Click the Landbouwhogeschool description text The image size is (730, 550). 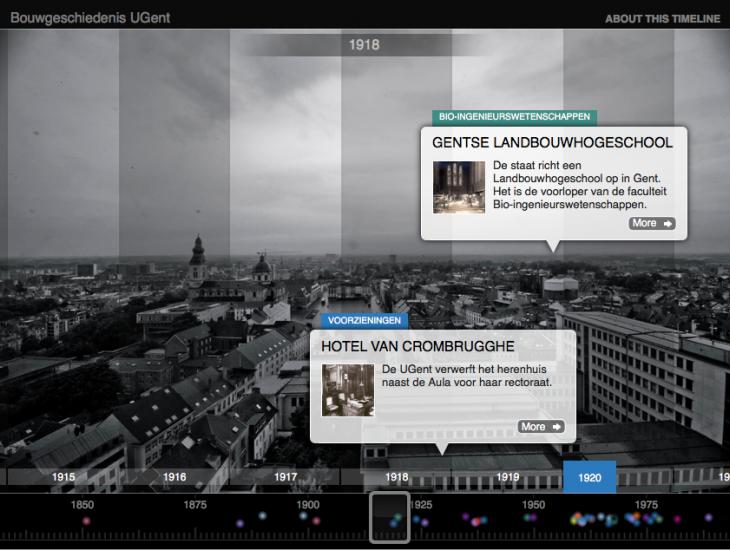click(580, 185)
